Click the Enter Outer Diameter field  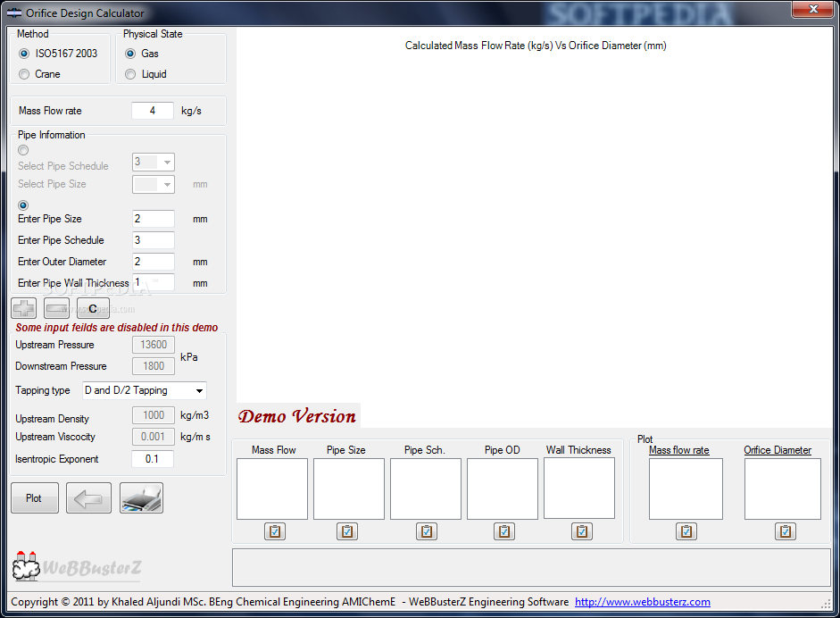pos(154,262)
